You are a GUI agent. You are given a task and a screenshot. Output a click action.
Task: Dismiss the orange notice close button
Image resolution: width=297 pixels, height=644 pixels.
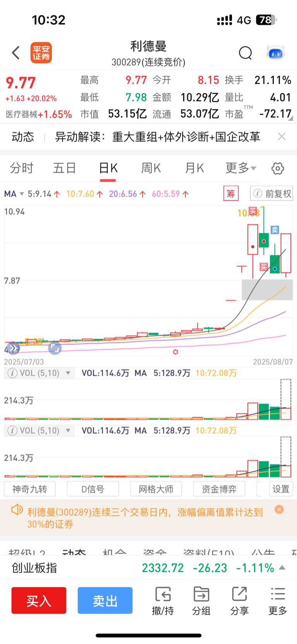(279, 509)
